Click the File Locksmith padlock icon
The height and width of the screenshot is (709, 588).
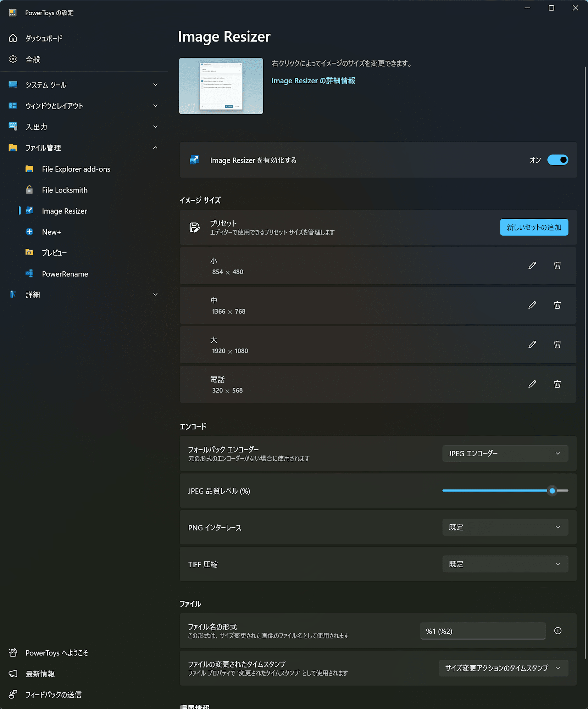29,190
